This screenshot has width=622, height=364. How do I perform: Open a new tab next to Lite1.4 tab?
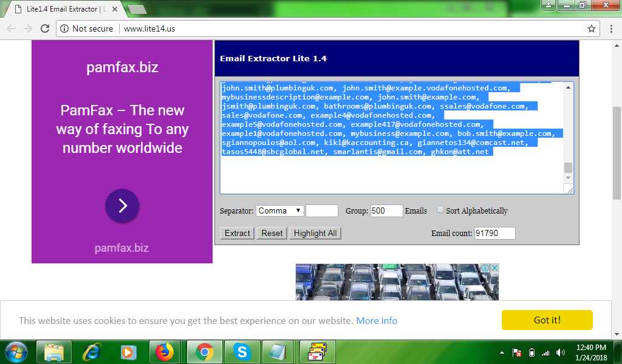137,10
